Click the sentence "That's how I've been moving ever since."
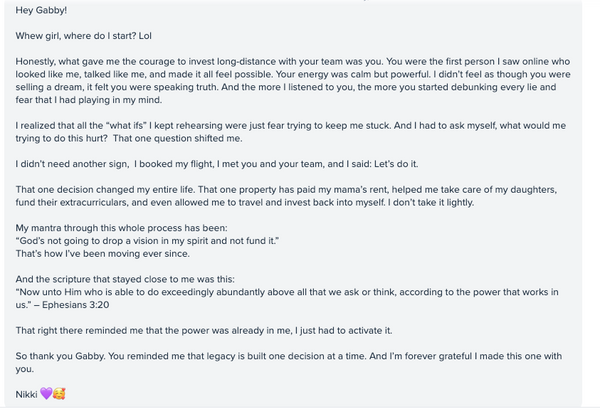 click(x=103, y=254)
